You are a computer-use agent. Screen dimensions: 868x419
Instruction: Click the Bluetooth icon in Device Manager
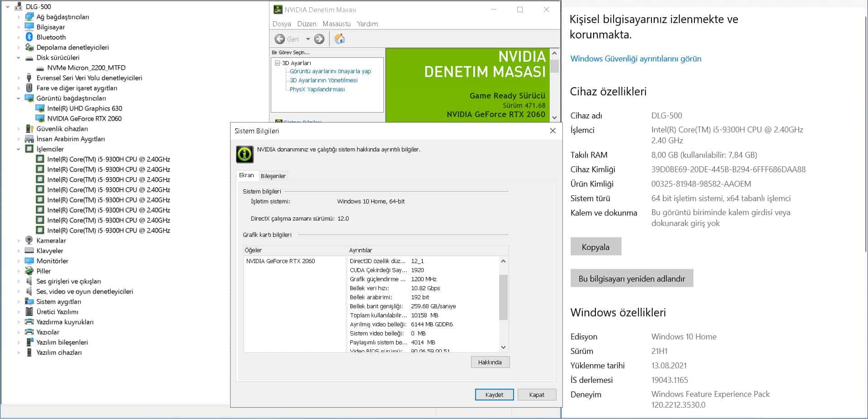click(x=29, y=37)
